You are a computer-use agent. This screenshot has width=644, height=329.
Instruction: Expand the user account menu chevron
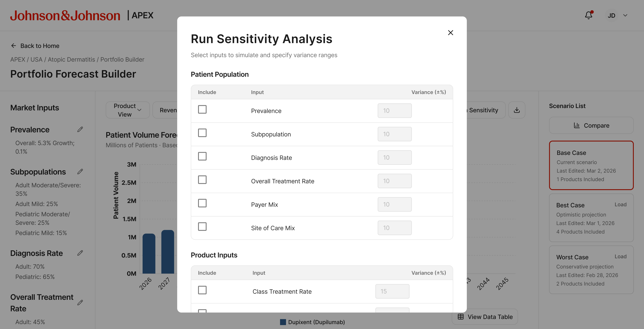(x=625, y=16)
